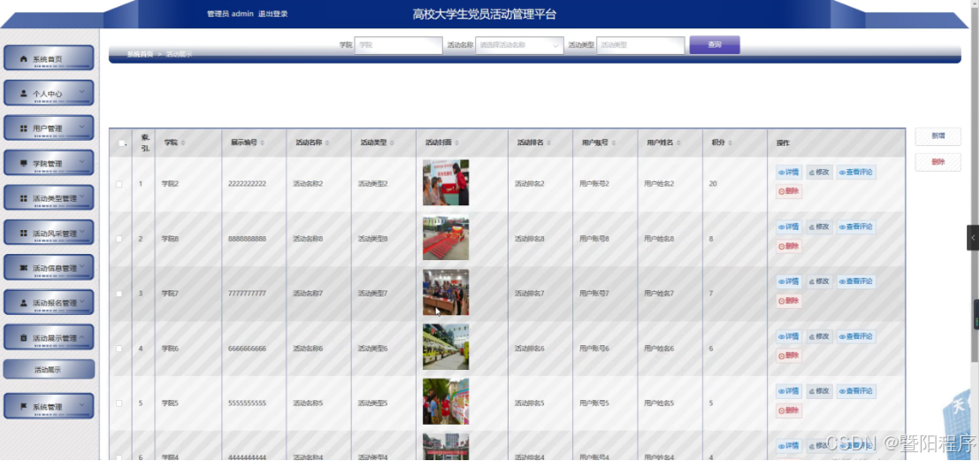Click 查看评论 for the 学院7 row
Screen dimensions: 980x461
(x=856, y=281)
